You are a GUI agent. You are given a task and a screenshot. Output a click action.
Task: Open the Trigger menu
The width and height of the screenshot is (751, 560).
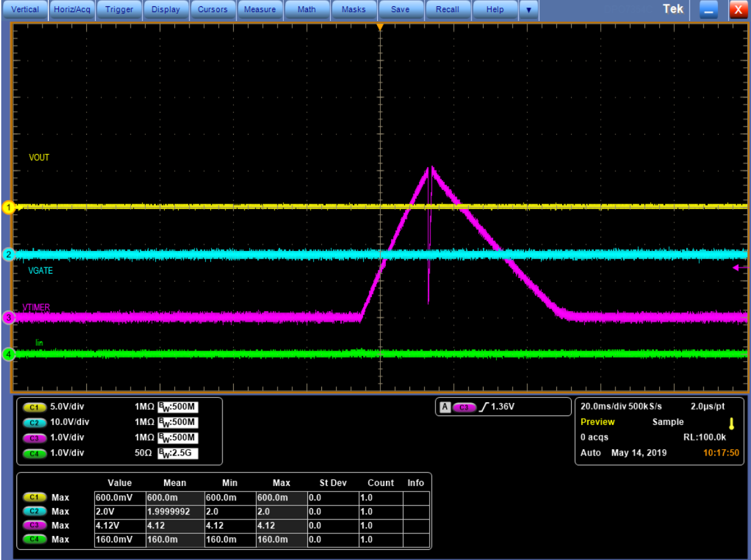point(119,10)
